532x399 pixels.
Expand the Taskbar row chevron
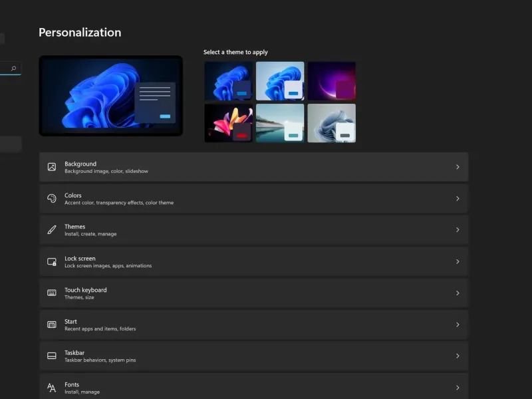pos(458,356)
